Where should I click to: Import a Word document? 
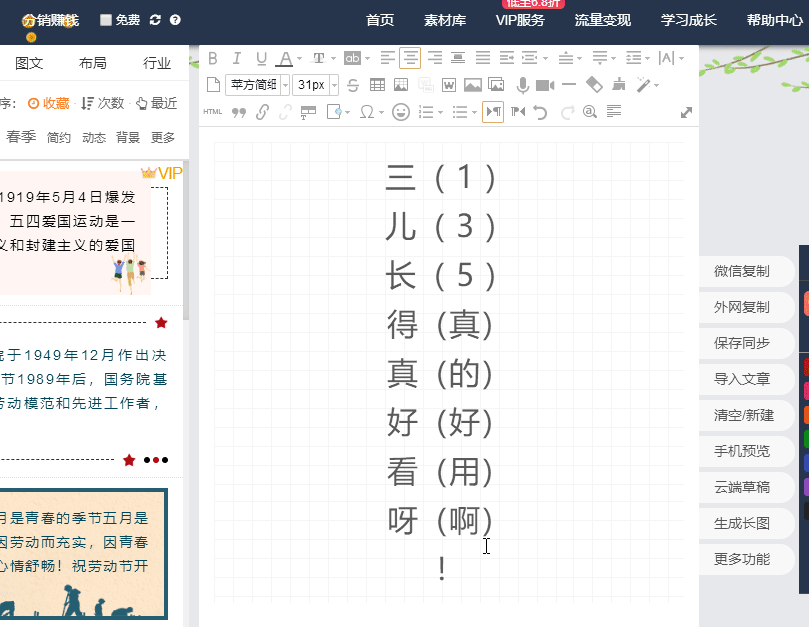[x=449, y=85]
